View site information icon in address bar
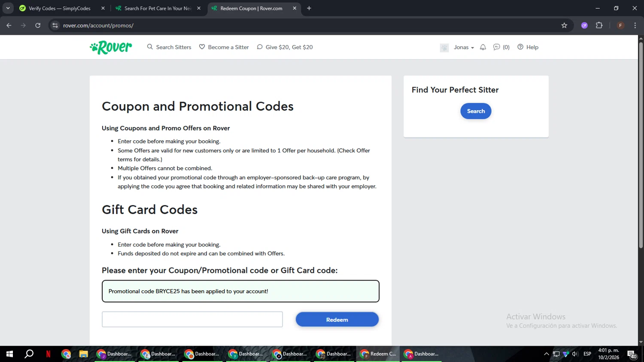 (55, 25)
